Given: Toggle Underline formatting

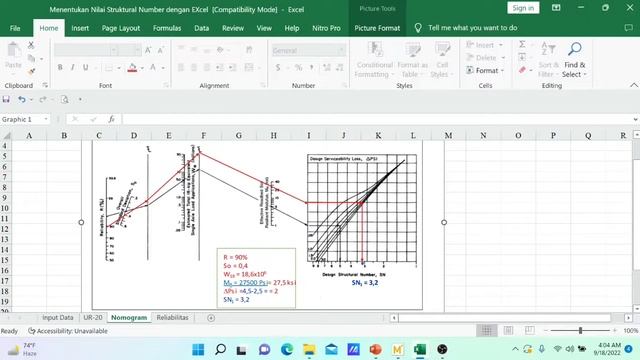Looking at the screenshot, I should coord(85,67).
